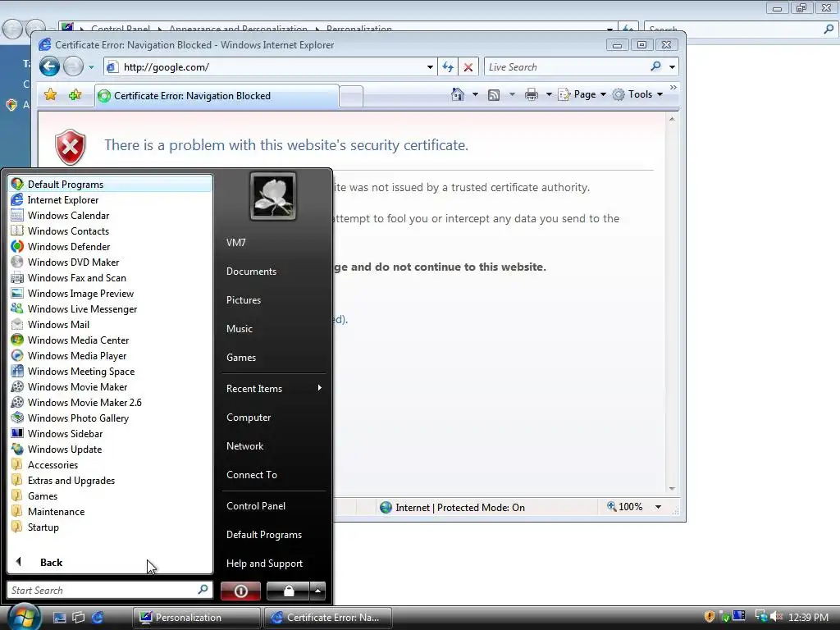Click the Internet Explorer Back arrow button

coord(49,67)
